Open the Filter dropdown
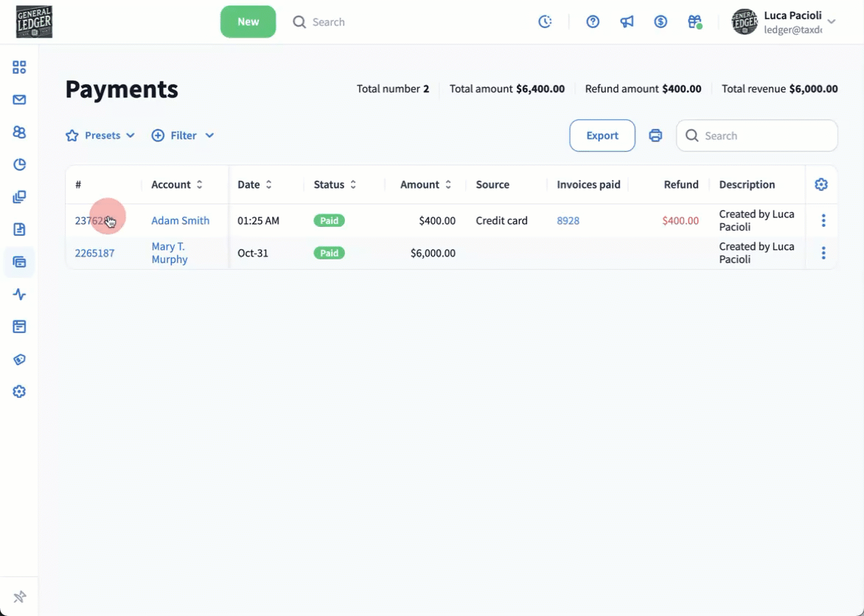This screenshot has width=864, height=616. coord(183,136)
